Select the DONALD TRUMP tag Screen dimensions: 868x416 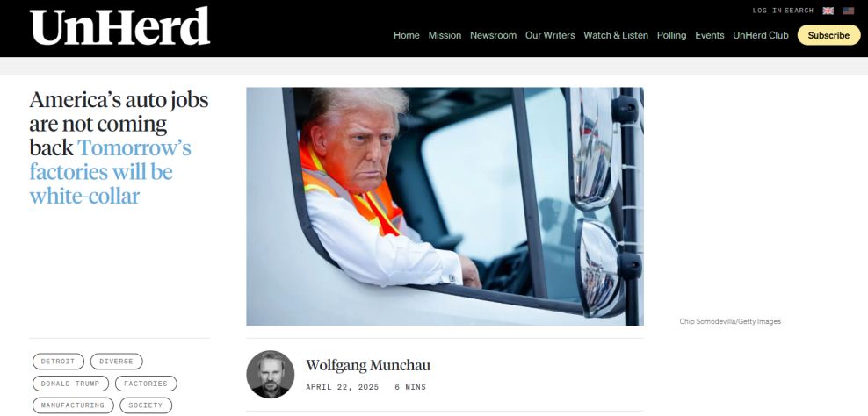click(x=70, y=384)
